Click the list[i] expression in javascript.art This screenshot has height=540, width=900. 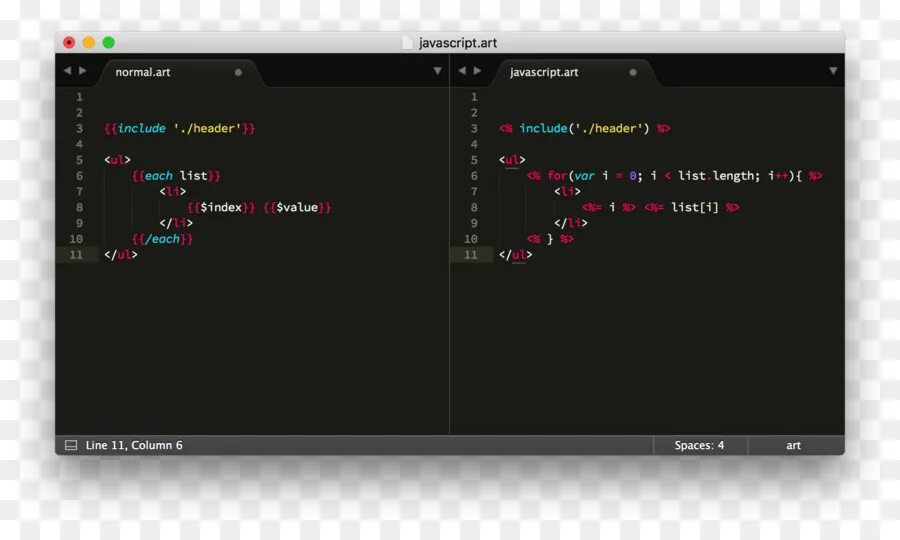(x=695, y=207)
